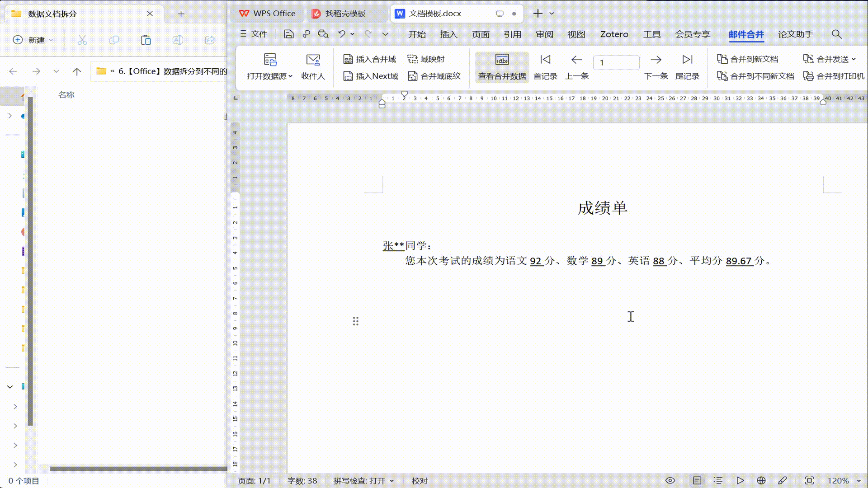Go to the next record arrow
Viewport: 868px width, 488px height.
click(x=656, y=60)
